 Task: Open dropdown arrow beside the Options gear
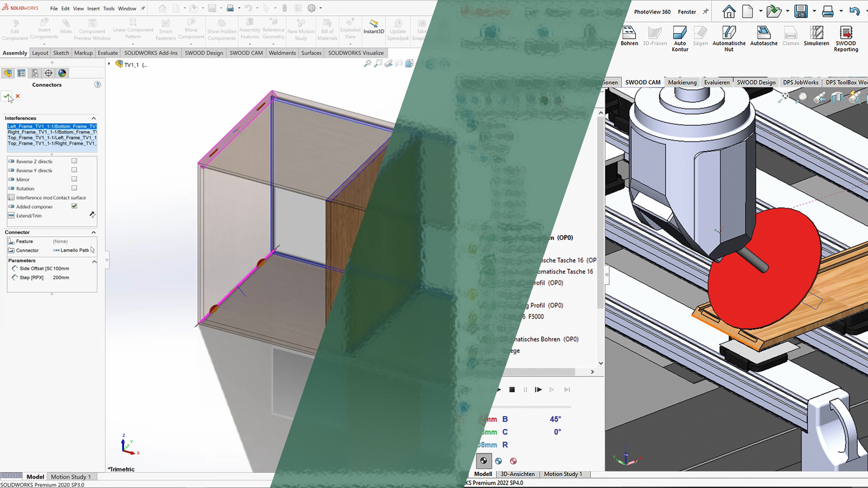coord(321,8)
